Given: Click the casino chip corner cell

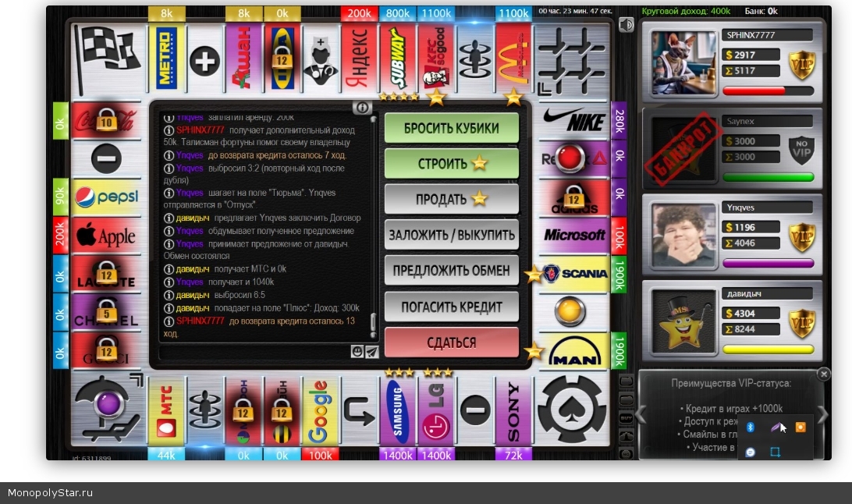Looking at the screenshot, I should tap(572, 409).
